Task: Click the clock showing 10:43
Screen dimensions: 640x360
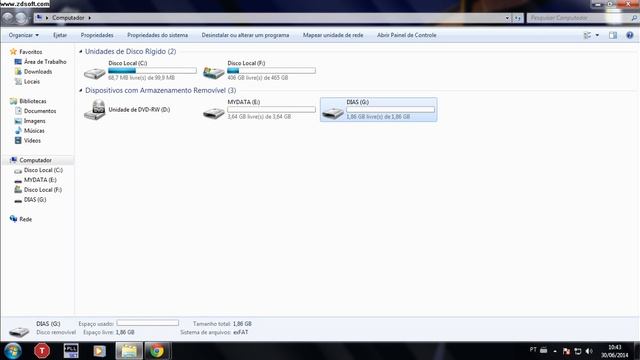Action: 614,347
